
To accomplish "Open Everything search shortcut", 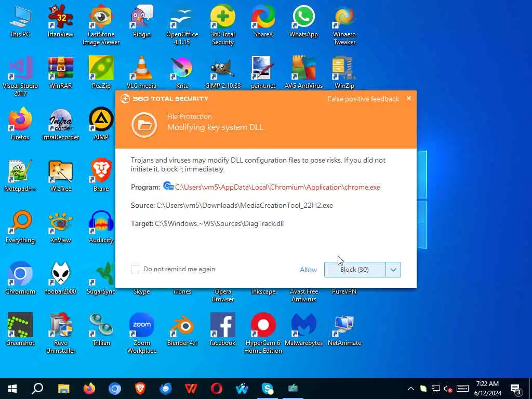I will [20, 227].
